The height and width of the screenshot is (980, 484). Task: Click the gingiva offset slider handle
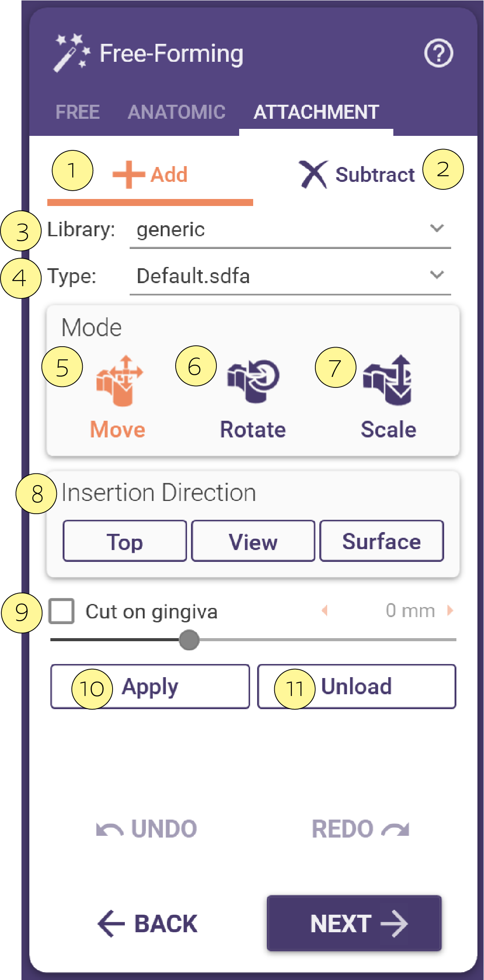189,640
